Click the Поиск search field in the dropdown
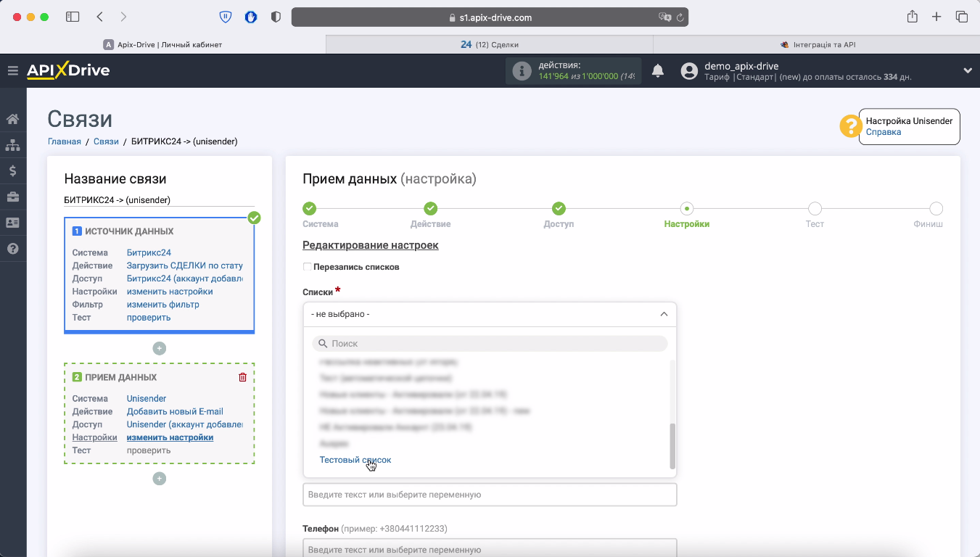The image size is (980, 557). (x=490, y=343)
